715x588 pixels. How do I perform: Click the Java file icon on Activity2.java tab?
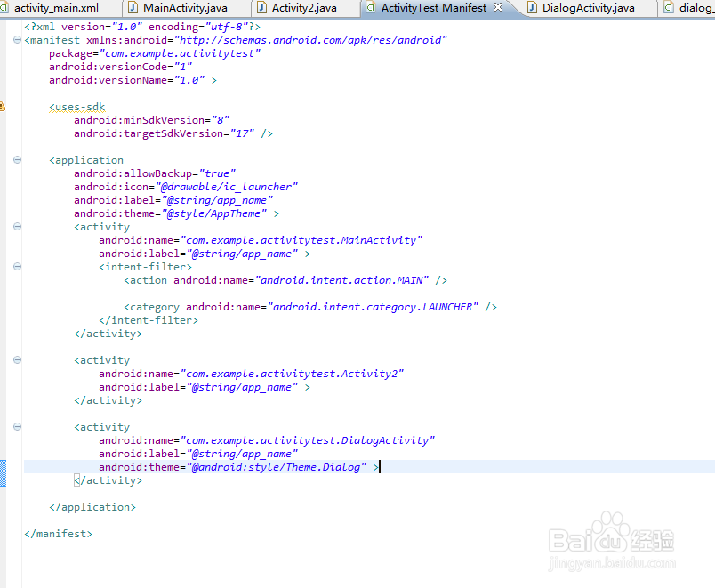click(261, 8)
